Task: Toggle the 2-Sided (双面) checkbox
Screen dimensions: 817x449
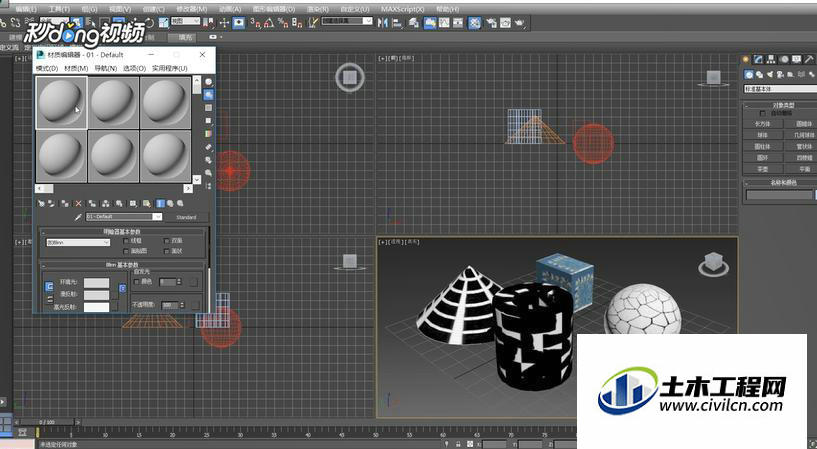Action: click(x=166, y=241)
